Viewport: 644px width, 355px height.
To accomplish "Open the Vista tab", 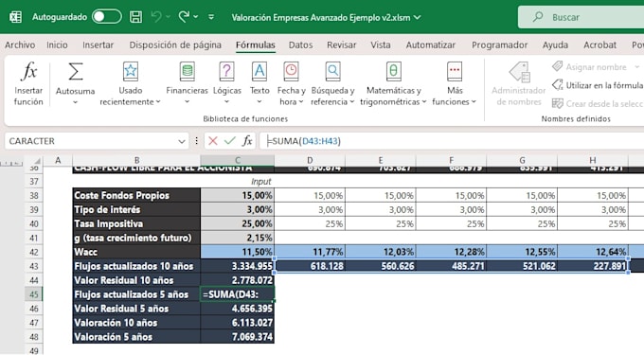I will [x=381, y=44].
